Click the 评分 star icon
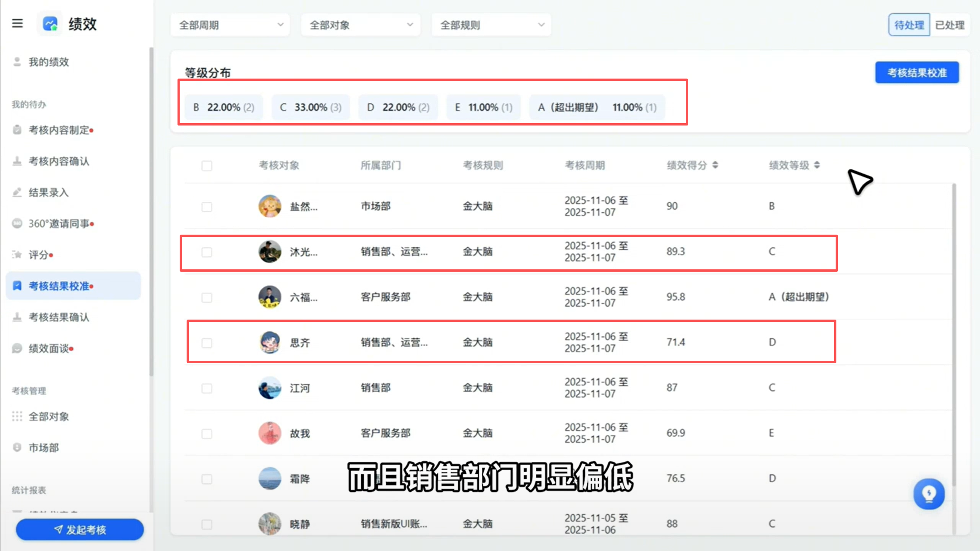 pyautogui.click(x=17, y=254)
